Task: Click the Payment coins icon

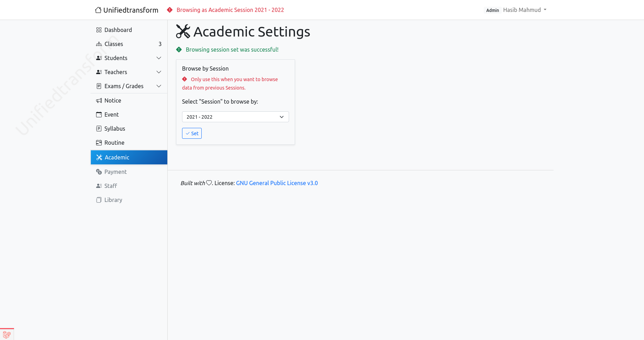Action: point(99,172)
